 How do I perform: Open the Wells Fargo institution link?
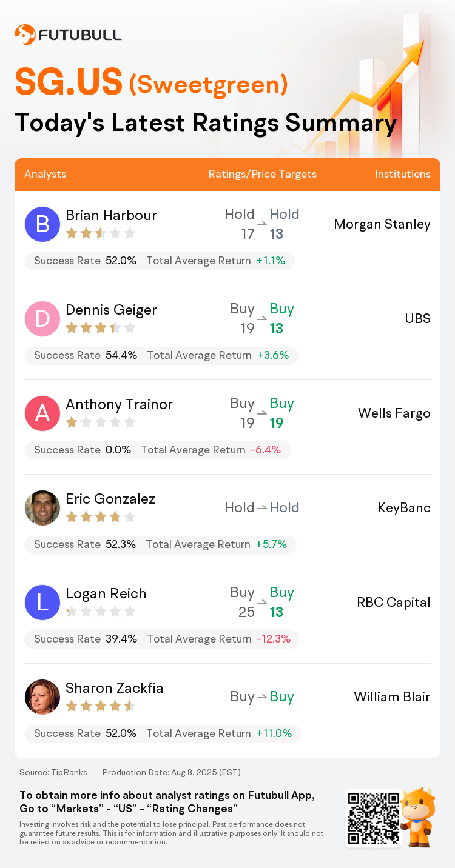point(394,413)
